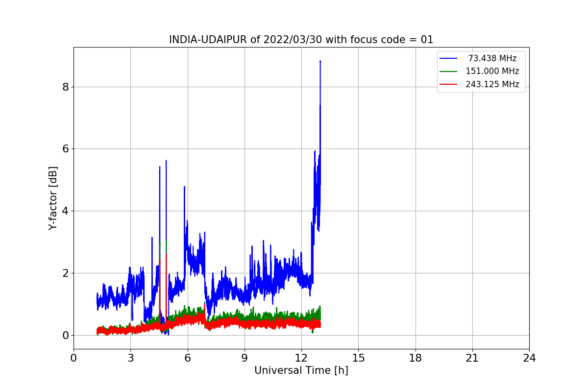
Task: Click x-axis tick label 3
Action: (x=130, y=358)
